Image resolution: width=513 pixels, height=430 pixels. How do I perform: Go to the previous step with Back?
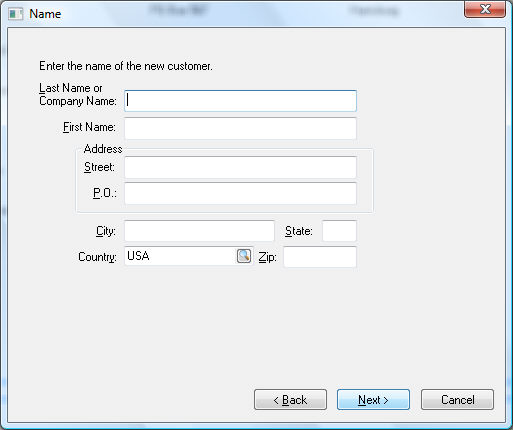click(x=290, y=399)
